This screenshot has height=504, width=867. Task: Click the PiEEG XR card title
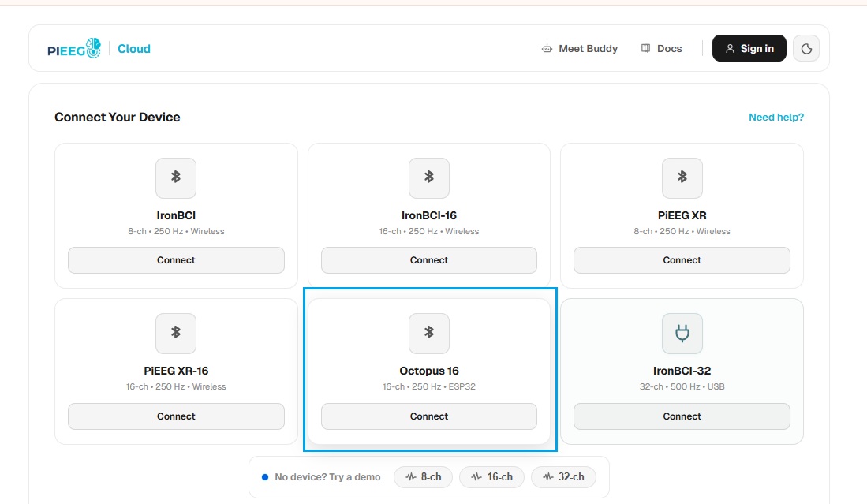682,215
